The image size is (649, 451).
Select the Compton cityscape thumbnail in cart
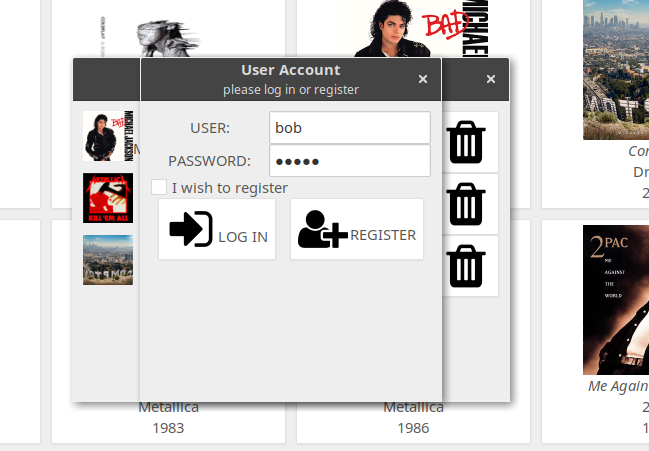tap(108, 260)
